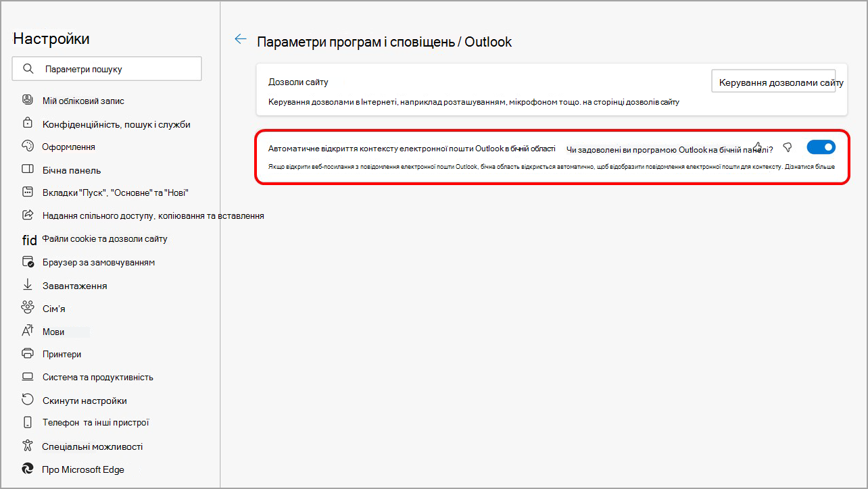
Task: Click Чи задоволені ви програмою Outlook question text
Action: (669, 149)
